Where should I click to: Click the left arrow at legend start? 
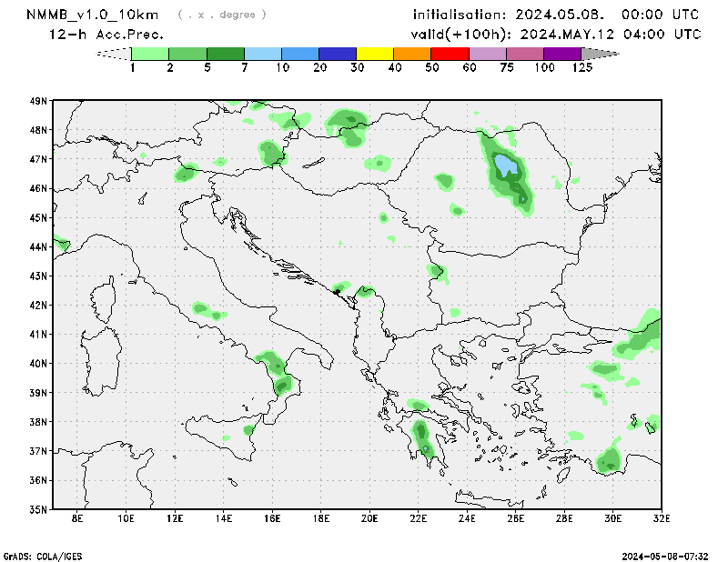coord(113,54)
